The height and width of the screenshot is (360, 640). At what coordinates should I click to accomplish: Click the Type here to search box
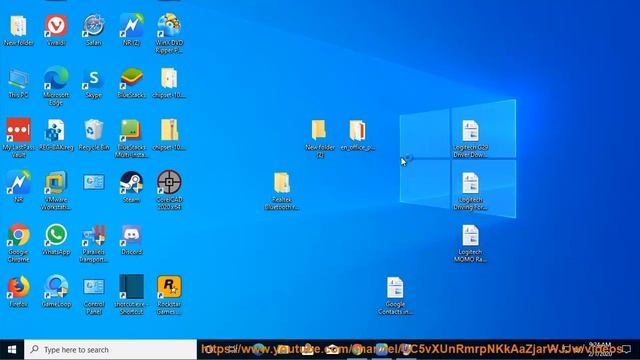pyautogui.click(x=111, y=350)
